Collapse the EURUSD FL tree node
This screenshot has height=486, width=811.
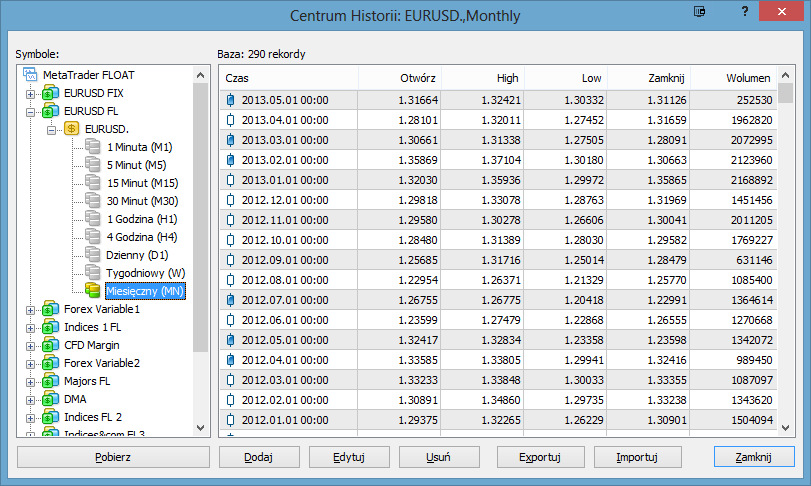tap(31, 112)
